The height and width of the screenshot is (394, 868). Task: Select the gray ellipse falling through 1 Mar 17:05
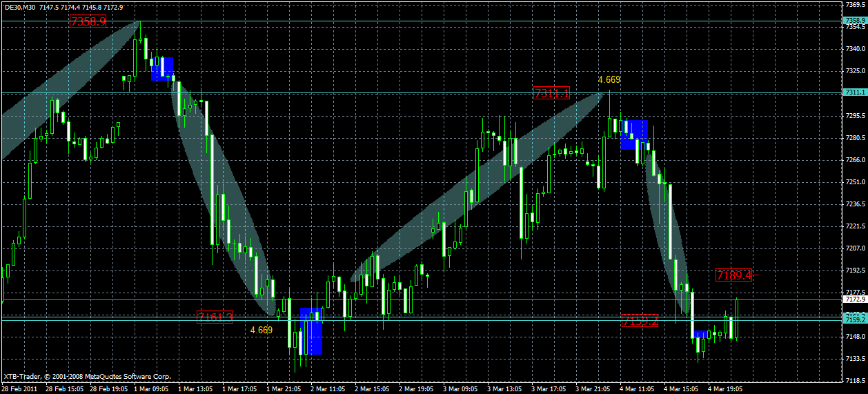[224, 198]
